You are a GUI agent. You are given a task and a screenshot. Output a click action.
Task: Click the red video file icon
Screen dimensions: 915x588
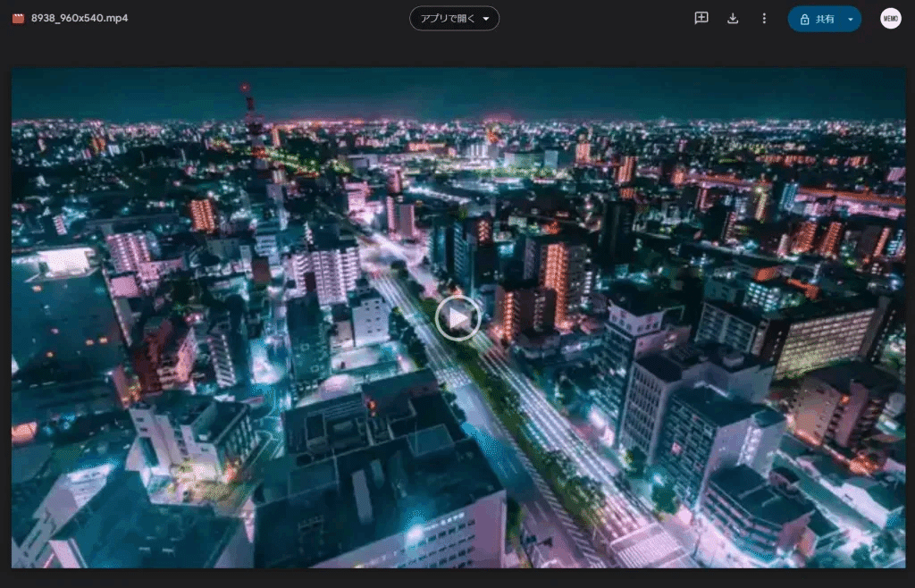click(x=18, y=19)
